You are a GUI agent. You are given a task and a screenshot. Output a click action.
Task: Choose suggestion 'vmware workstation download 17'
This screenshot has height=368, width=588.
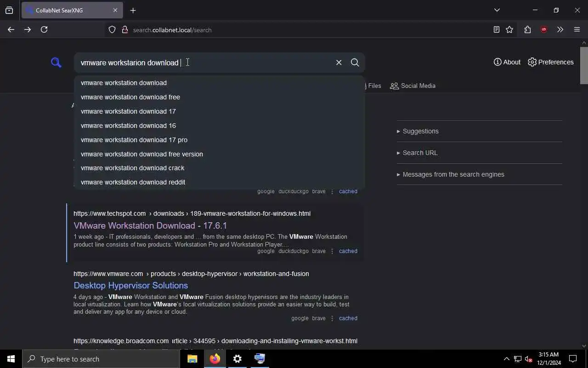(x=219, y=111)
